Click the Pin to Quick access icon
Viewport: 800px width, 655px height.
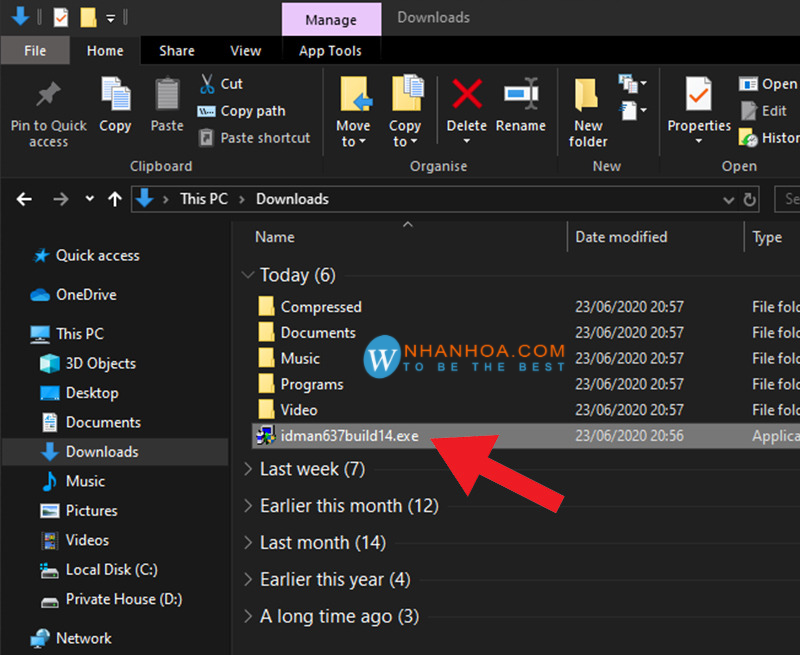pyautogui.click(x=48, y=95)
